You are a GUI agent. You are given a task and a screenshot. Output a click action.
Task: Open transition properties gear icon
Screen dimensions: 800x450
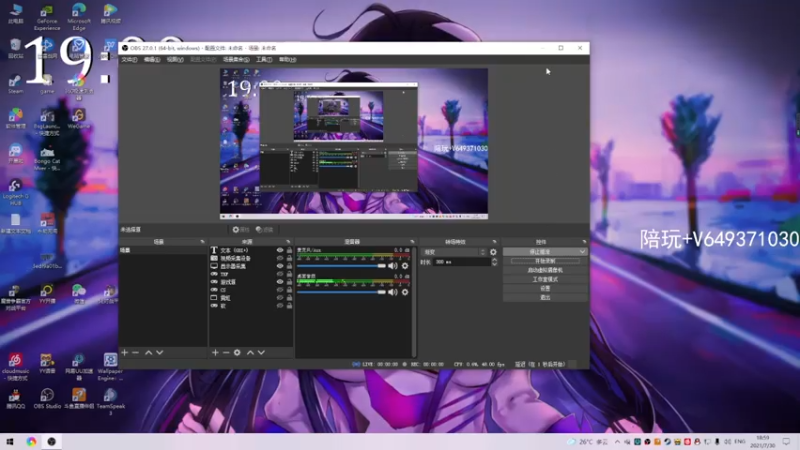click(493, 252)
